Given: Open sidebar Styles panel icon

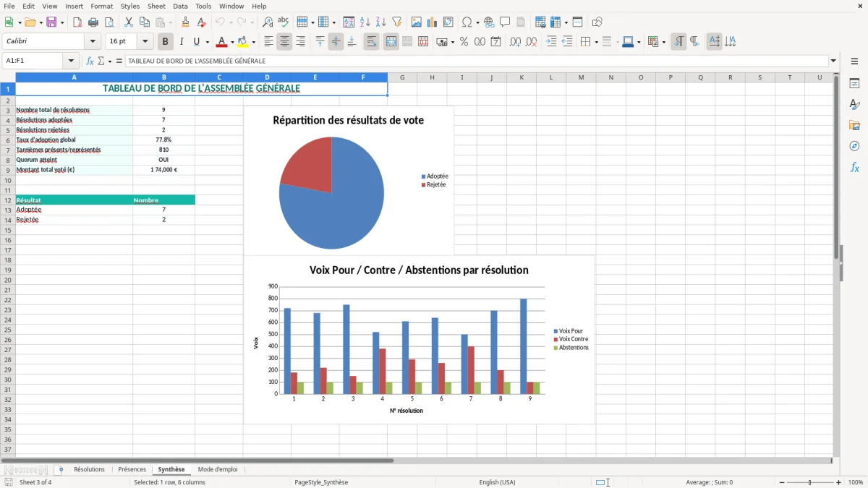Looking at the screenshot, I should 854,104.
